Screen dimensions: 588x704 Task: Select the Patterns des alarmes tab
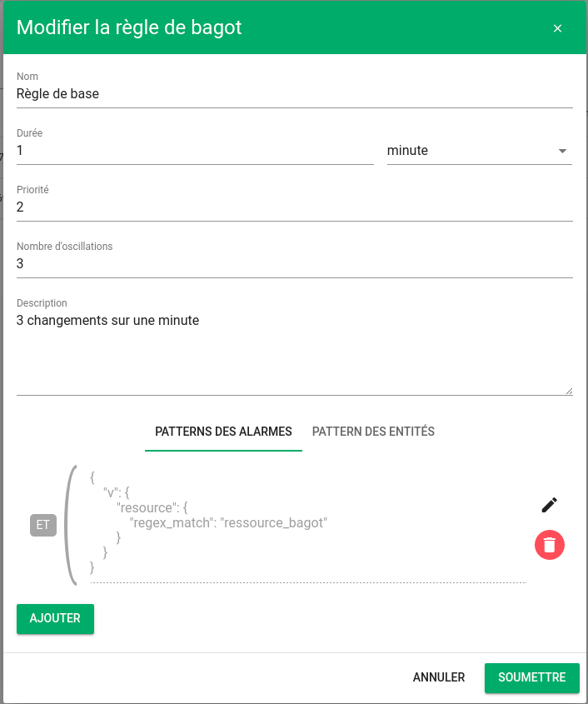223,432
